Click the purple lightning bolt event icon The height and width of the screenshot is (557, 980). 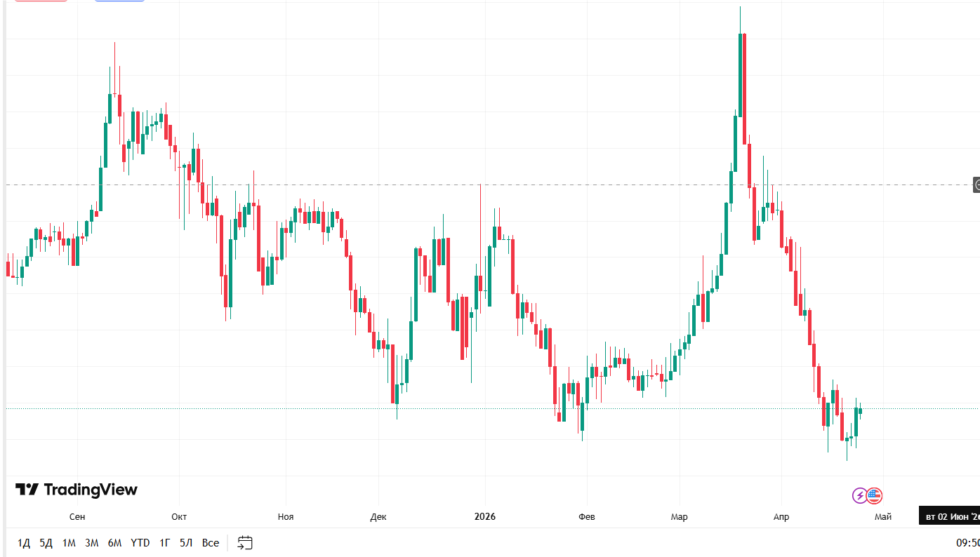(x=860, y=496)
